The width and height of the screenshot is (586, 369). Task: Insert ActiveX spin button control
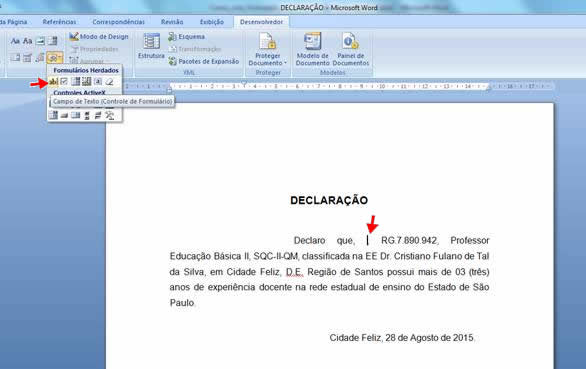[x=87, y=116]
